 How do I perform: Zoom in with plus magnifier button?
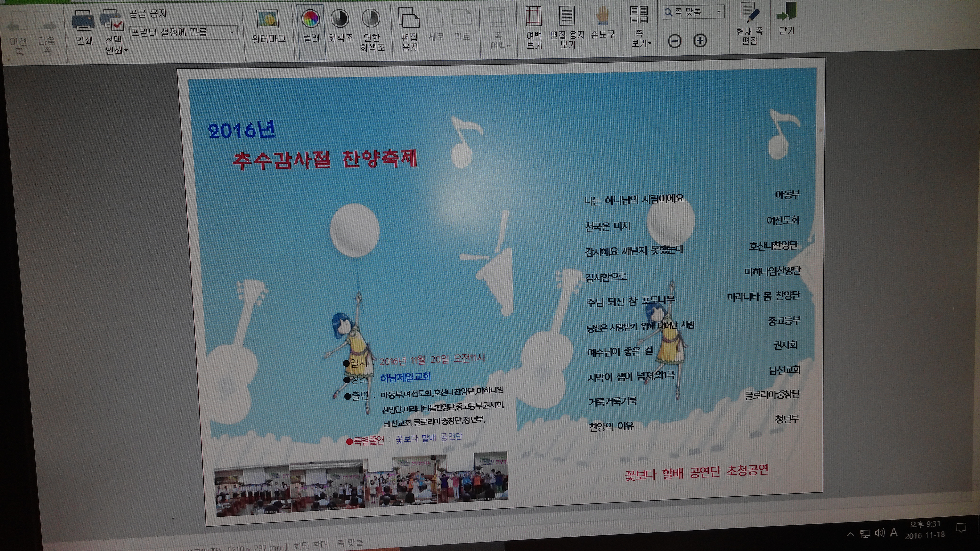[x=700, y=41]
